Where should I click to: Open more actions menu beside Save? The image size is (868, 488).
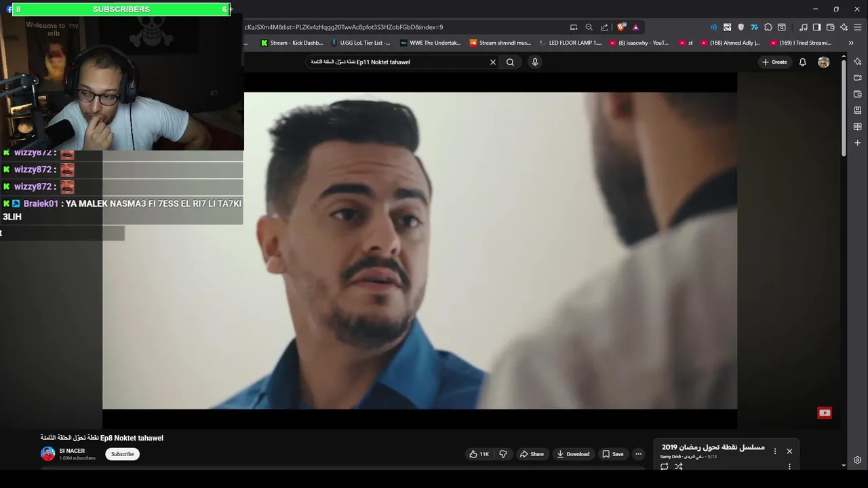coord(638,454)
